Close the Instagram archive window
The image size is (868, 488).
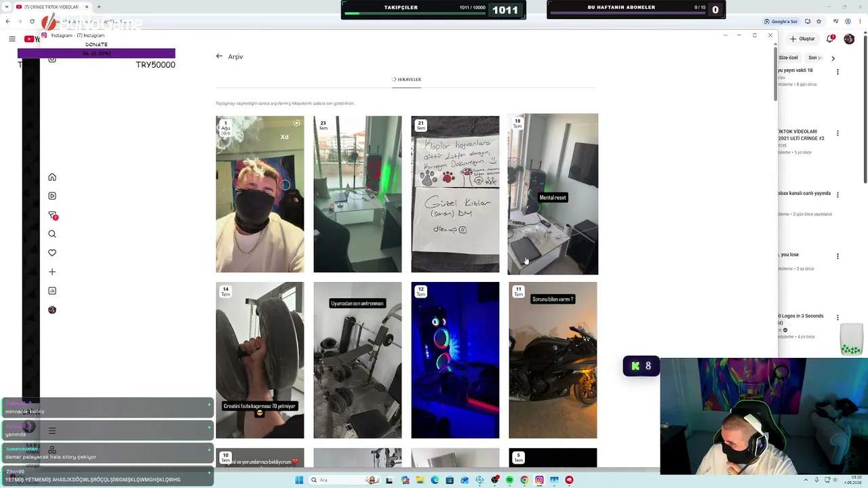coord(770,35)
